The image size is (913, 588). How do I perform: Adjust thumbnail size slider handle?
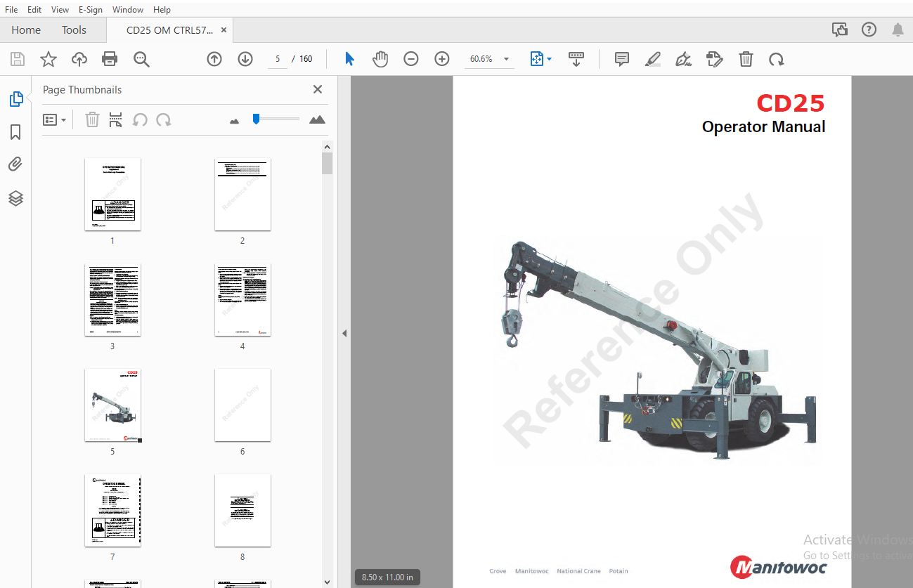click(x=257, y=119)
